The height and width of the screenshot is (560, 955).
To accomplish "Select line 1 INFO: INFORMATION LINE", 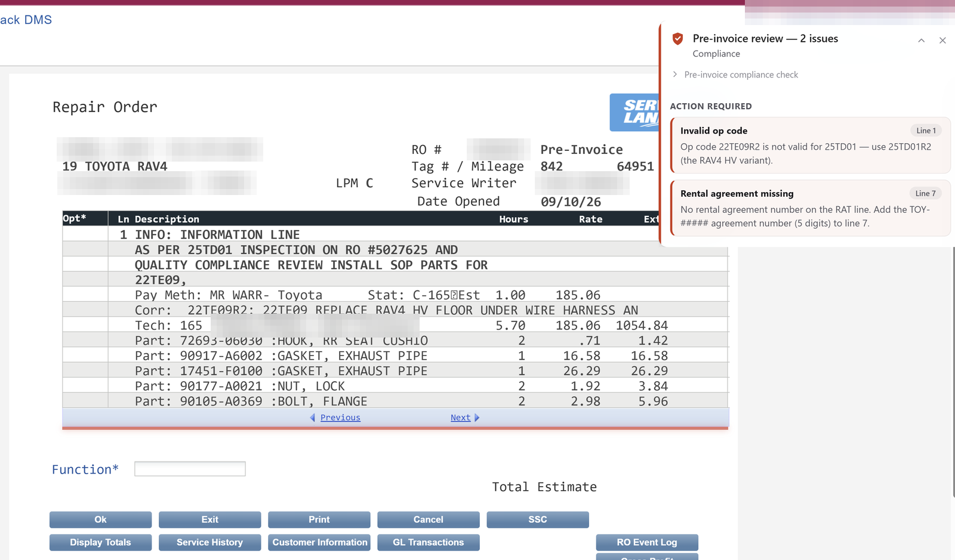I will (395, 234).
